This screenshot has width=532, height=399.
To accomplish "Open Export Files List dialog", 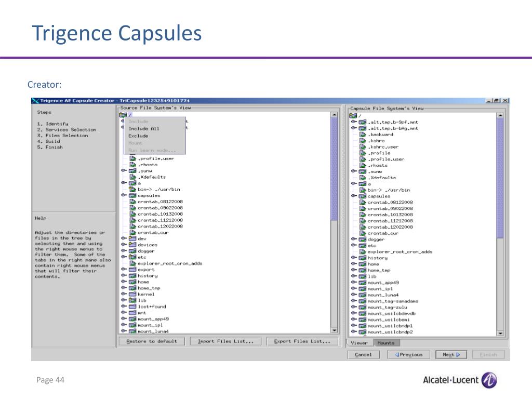I will tap(302, 341).
